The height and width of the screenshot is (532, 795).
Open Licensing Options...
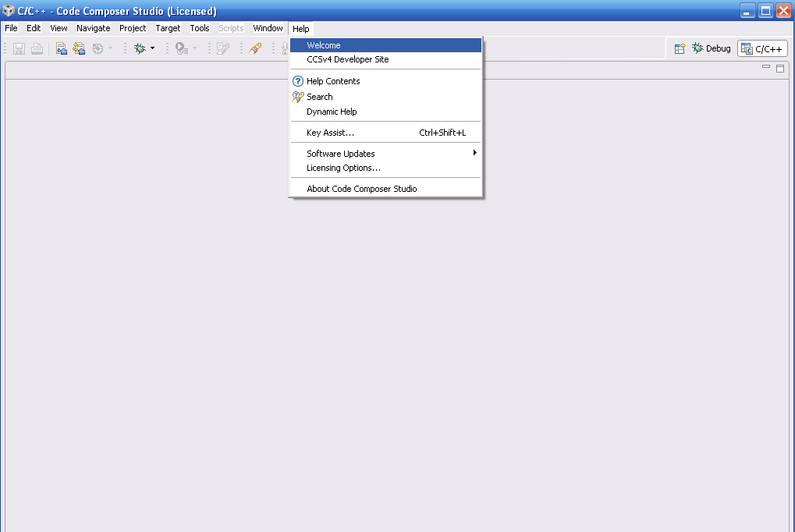coord(386,168)
